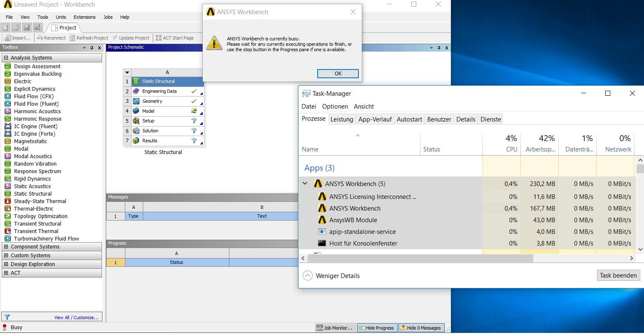Viewport: 644px width, 335px height.
Task: Select Explicit Dynamics in the Toolbox
Action: coord(35,89)
